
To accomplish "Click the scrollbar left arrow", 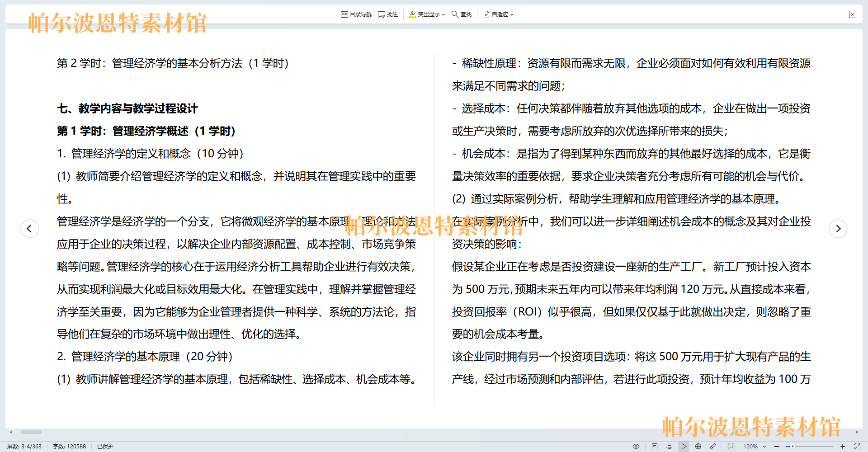I will pyautogui.click(x=11, y=432).
